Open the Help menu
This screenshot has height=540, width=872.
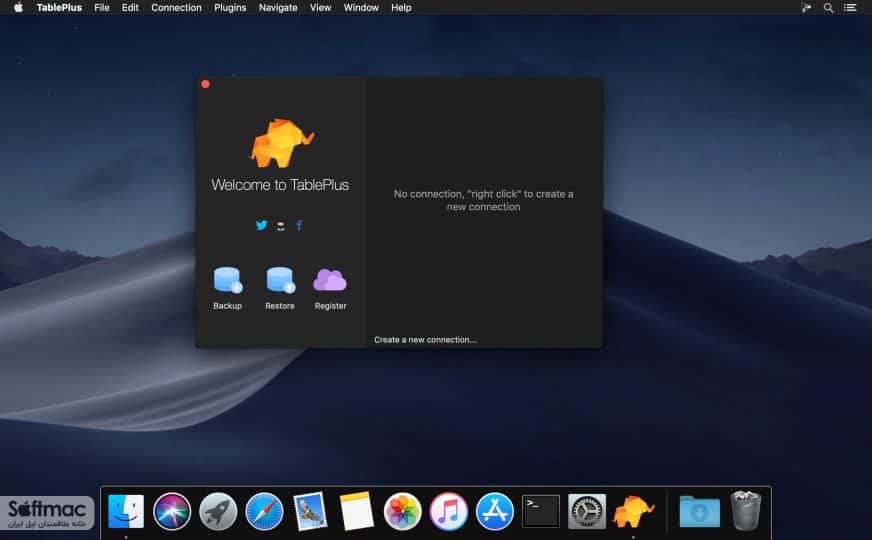401,8
